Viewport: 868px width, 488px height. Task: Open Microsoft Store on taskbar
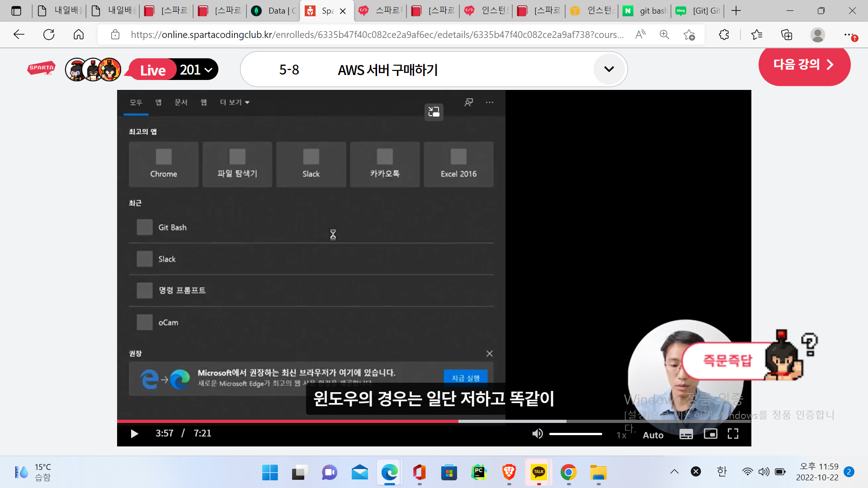pyautogui.click(x=449, y=473)
